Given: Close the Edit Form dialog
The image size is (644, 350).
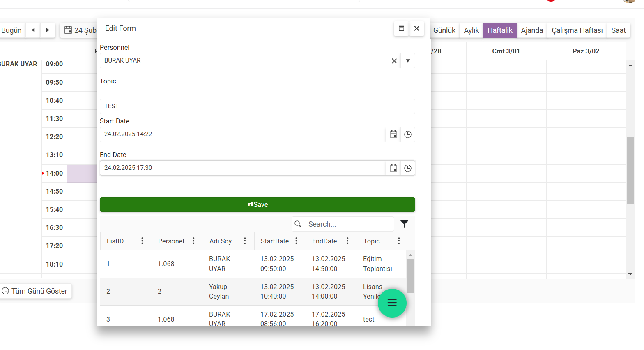Looking at the screenshot, I should pos(416,28).
